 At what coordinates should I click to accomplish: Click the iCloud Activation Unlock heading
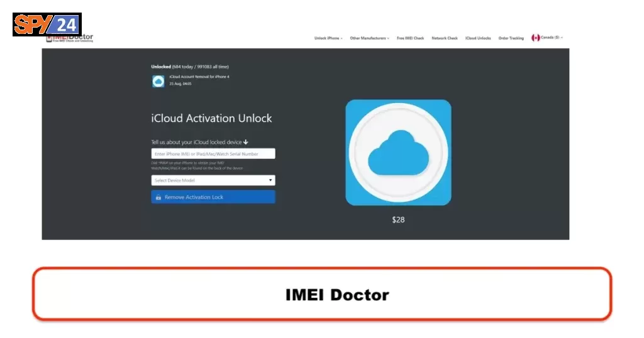(x=211, y=119)
